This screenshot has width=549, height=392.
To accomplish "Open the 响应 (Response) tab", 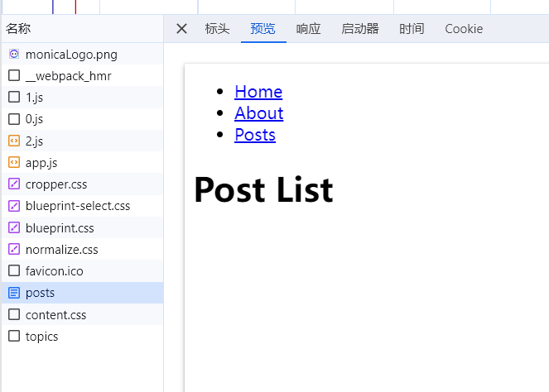I will coord(308,29).
